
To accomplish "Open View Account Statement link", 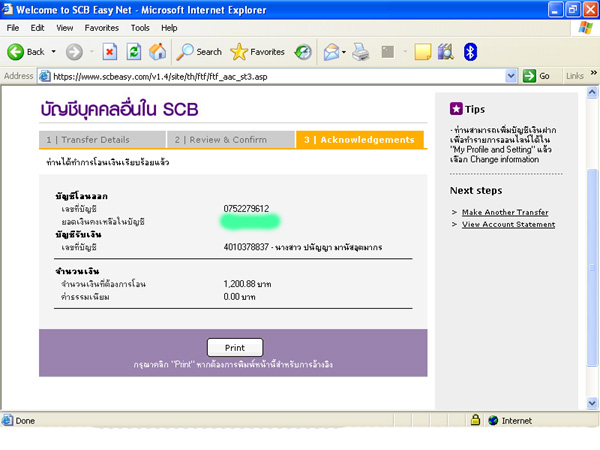I will 509,224.
